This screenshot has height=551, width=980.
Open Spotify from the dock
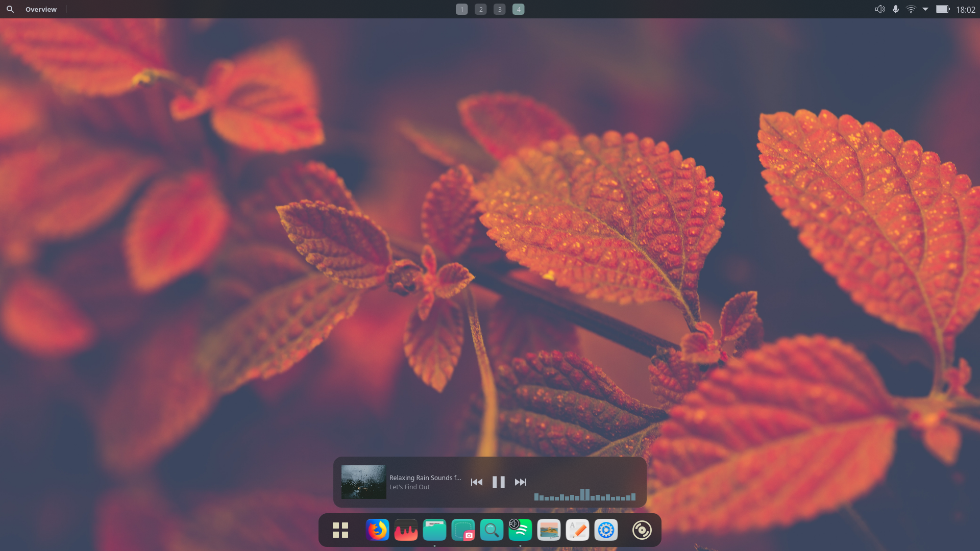click(x=521, y=531)
